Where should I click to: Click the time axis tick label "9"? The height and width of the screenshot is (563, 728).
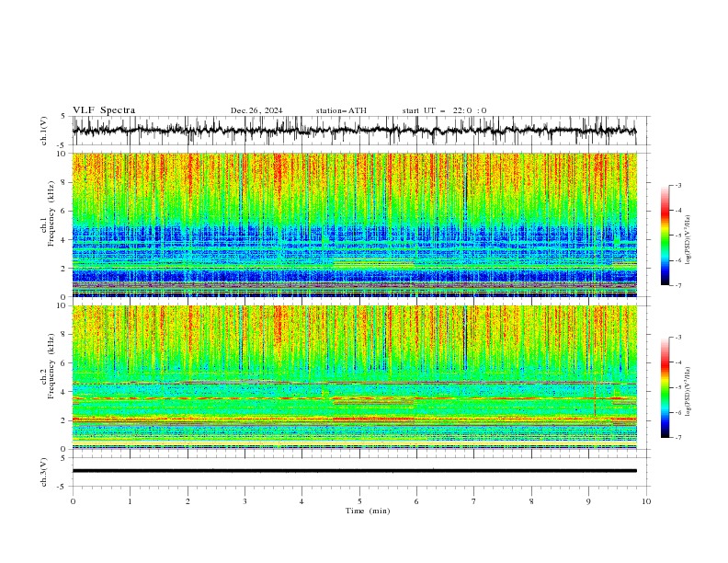pos(588,501)
